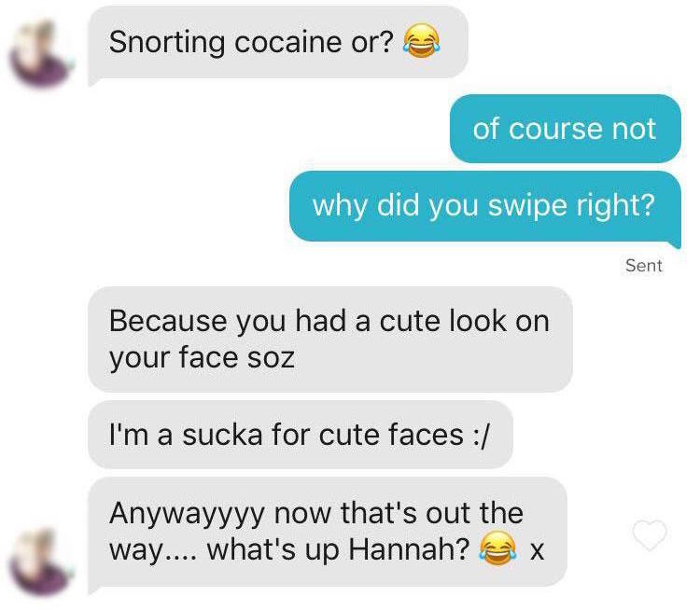
Task: Tap the "I'm a sucka for cute faces" bubble
Action: point(301,435)
